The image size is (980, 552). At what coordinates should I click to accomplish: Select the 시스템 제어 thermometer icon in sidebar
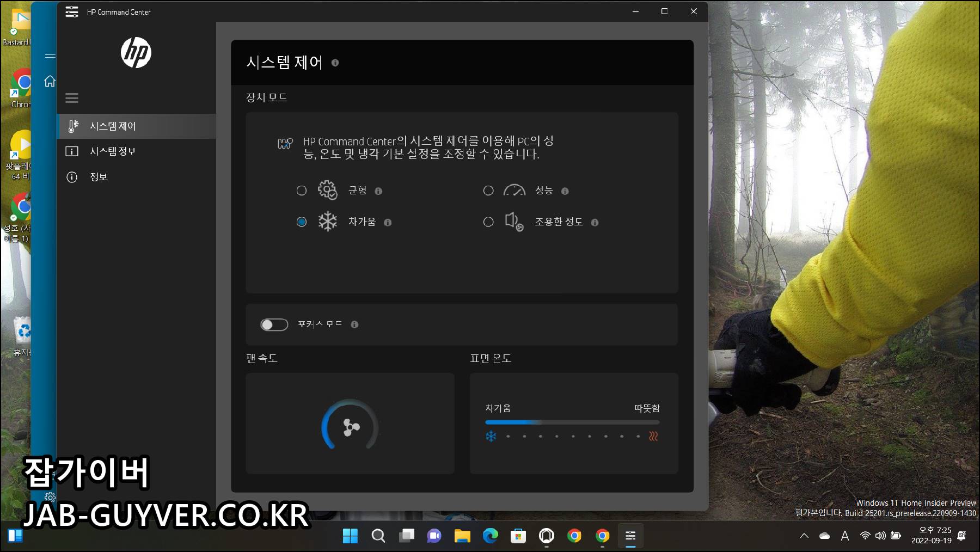tap(72, 126)
